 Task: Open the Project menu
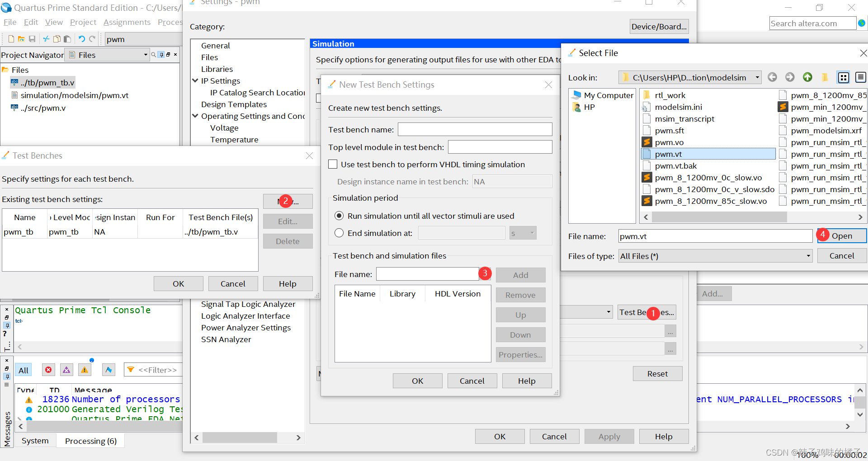83,22
